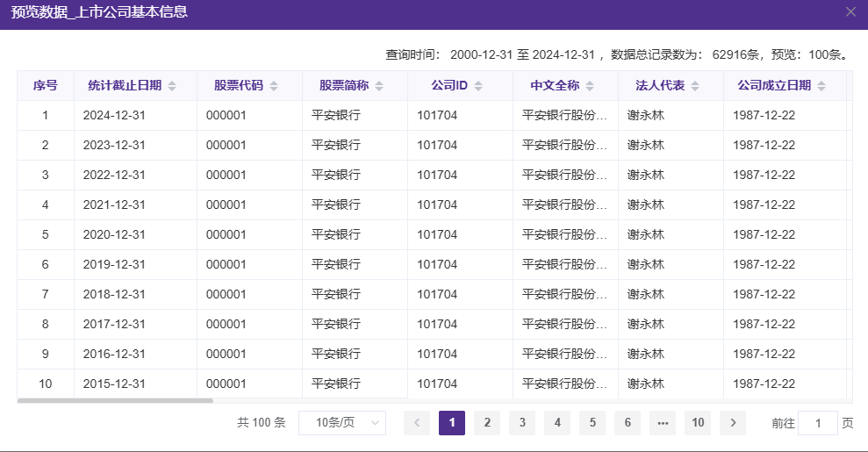This screenshot has width=868, height=452.
Task: Close the 预览数据 dialog
Action: (x=850, y=11)
